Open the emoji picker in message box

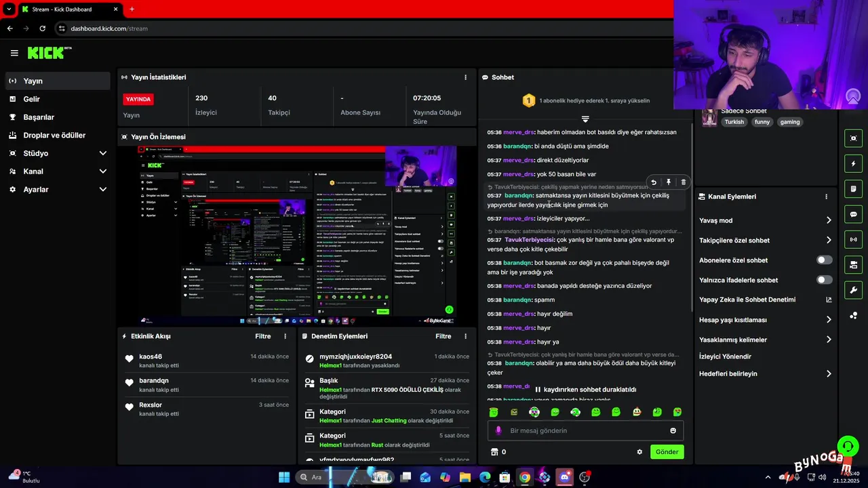pyautogui.click(x=673, y=430)
